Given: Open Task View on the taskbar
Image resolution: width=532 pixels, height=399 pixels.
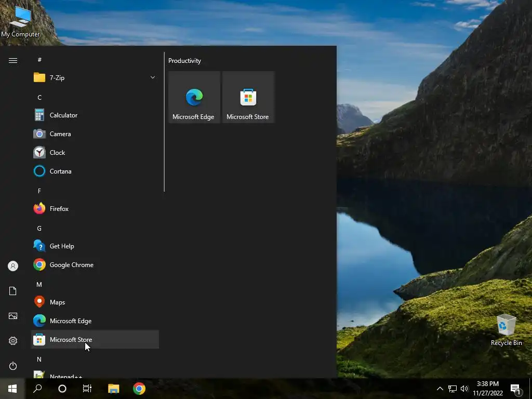Looking at the screenshot, I should tap(87, 389).
